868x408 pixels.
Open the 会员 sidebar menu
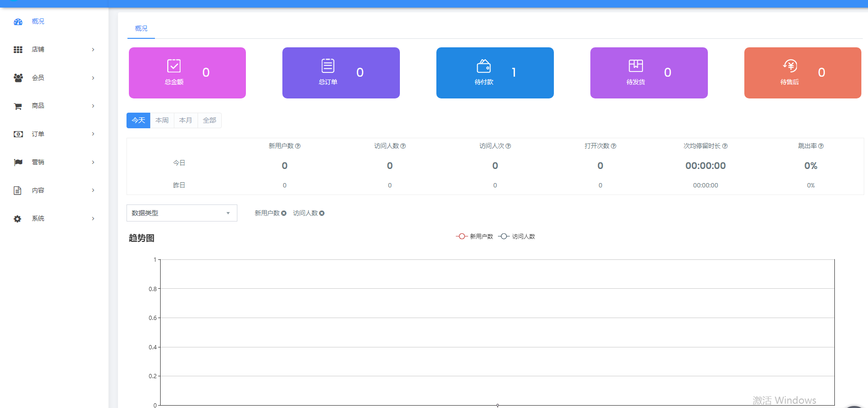(54, 78)
